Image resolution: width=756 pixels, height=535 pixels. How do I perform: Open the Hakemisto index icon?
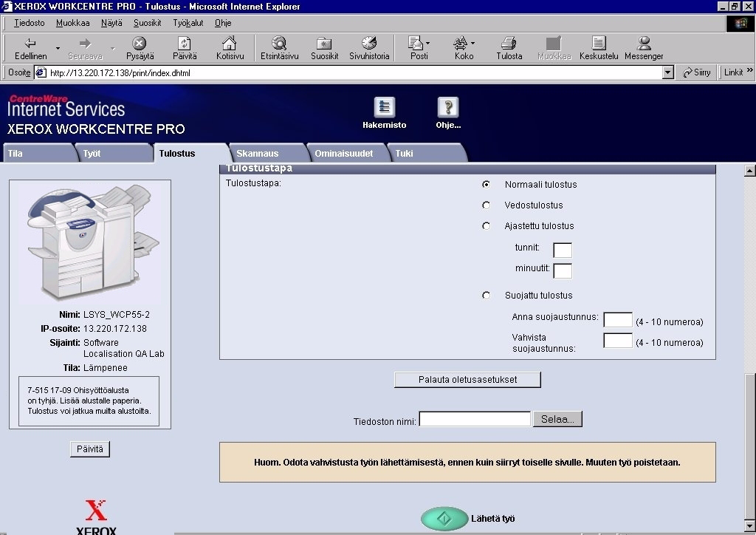pos(384,107)
